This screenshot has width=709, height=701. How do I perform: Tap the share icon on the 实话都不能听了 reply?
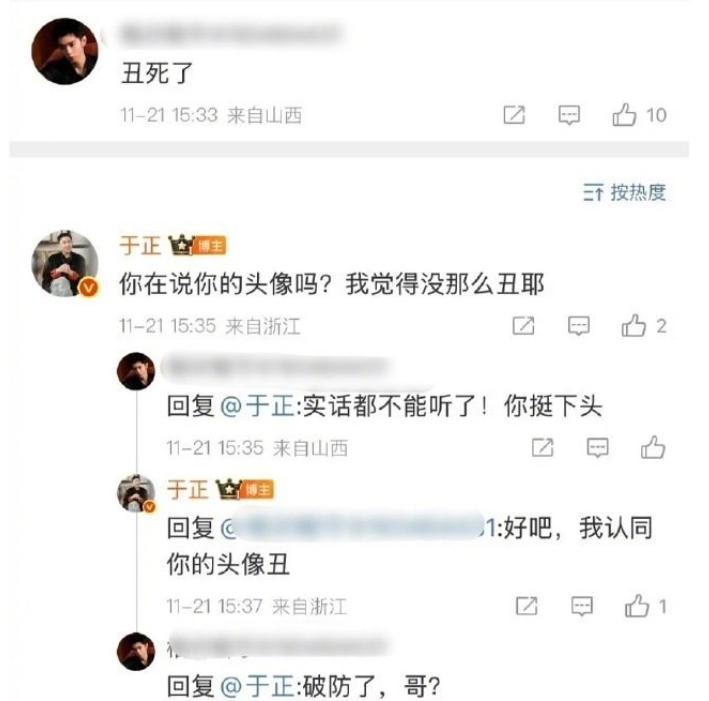(x=542, y=448)
